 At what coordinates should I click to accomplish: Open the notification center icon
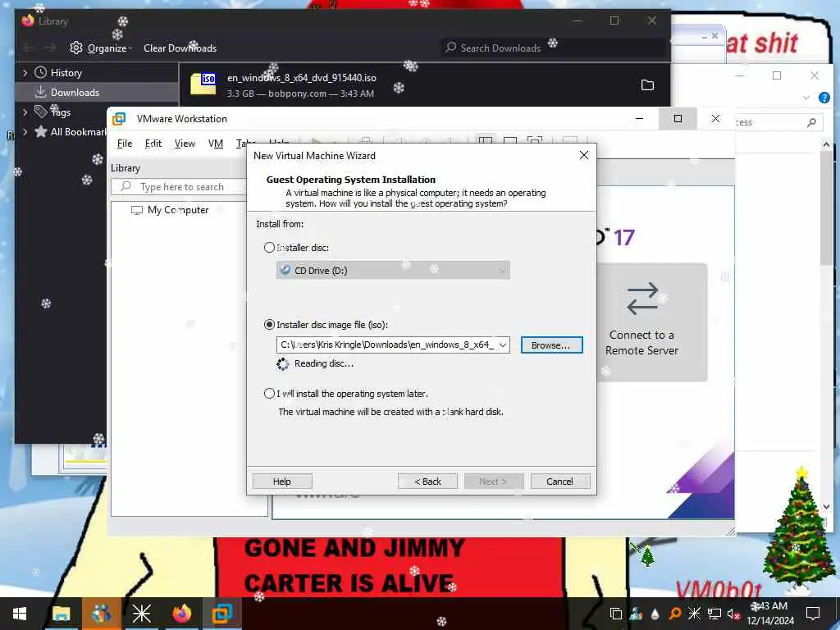coord(813,614)
